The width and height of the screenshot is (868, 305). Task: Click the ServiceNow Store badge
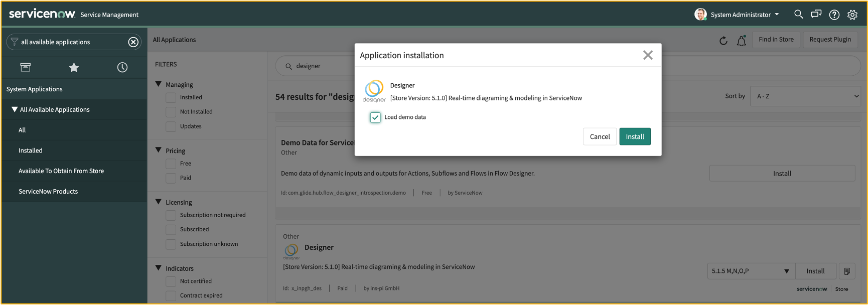(x=822, y=289)
